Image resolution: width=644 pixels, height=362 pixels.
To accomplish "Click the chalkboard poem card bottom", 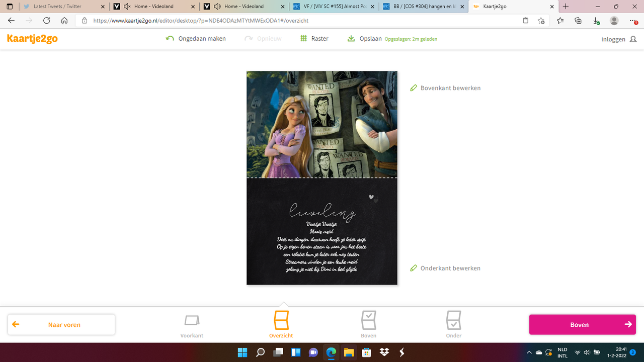I will [322, 232].
